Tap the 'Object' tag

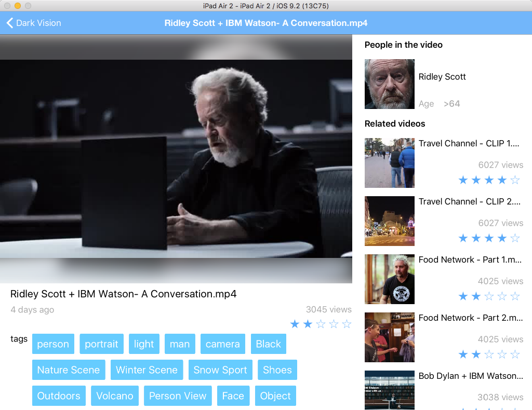click(x=275, y=396)
